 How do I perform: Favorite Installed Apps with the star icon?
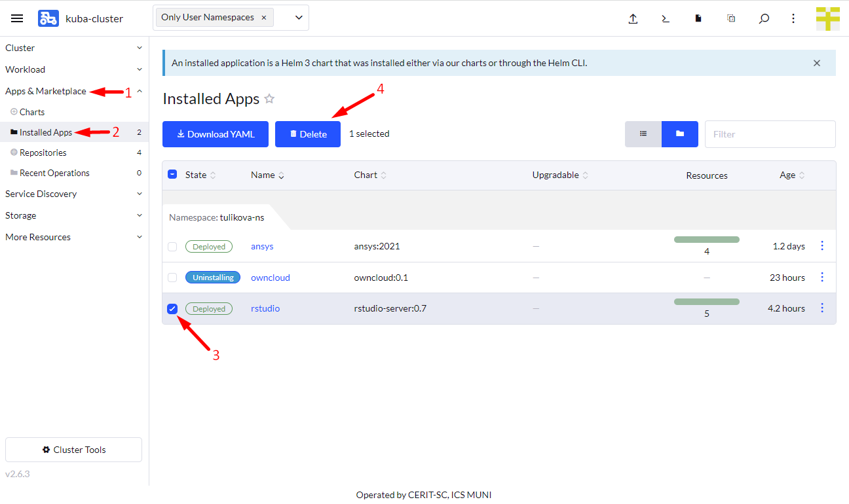269,99
